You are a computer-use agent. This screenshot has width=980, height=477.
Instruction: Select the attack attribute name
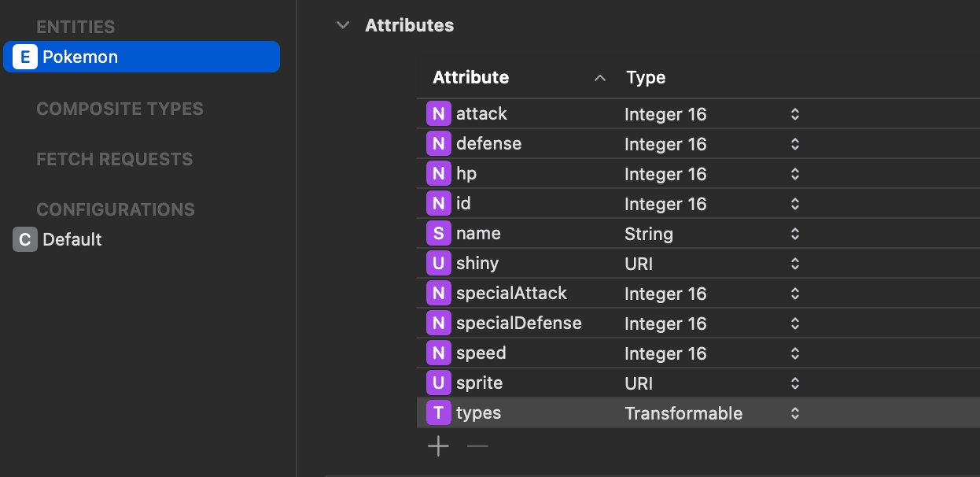481,114
